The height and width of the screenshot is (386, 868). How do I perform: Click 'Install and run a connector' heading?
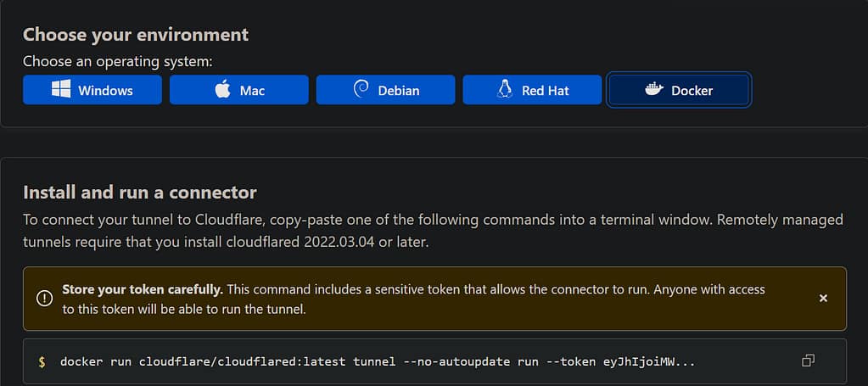139,192
